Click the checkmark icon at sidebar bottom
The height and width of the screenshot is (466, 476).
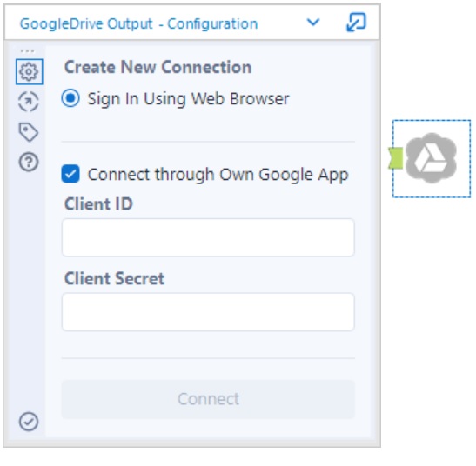click(29, 422)
